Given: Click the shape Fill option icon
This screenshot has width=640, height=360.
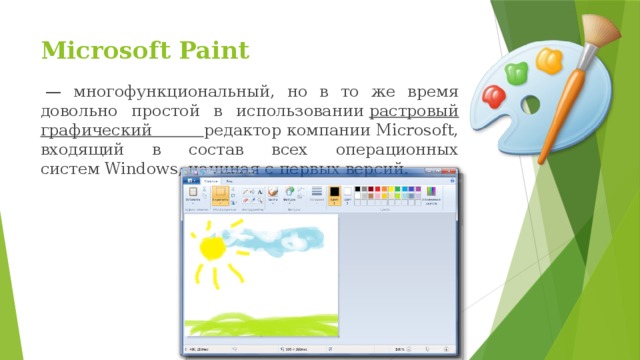Looking at the screenshot, I should click(x=300, y=197).
